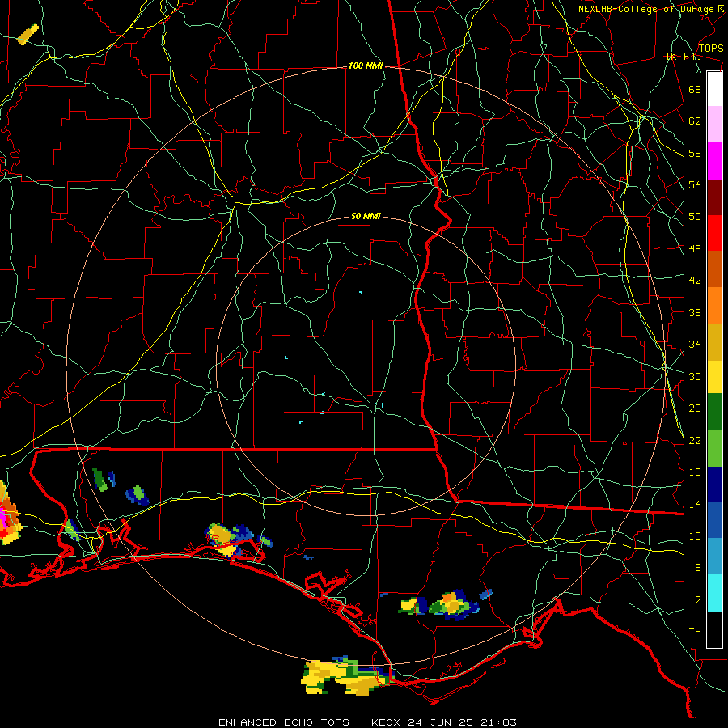Click the legend value 2
The height and width of the screenshot is (728, 728).
(698, 600)
